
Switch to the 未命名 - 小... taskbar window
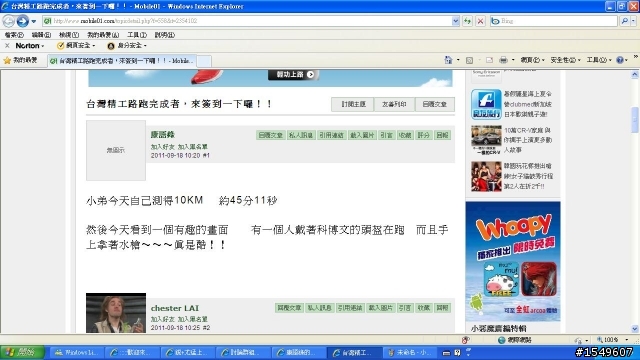coord(410,353)
